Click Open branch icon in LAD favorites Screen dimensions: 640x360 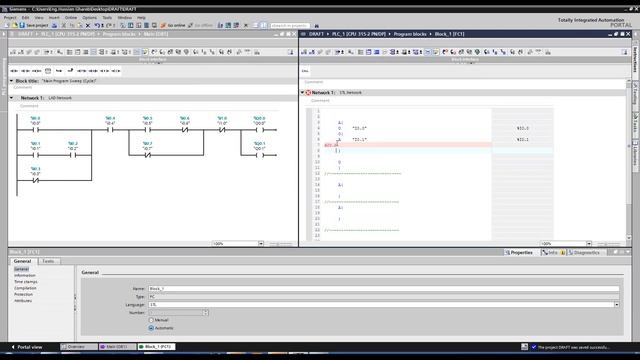(59, 71)
